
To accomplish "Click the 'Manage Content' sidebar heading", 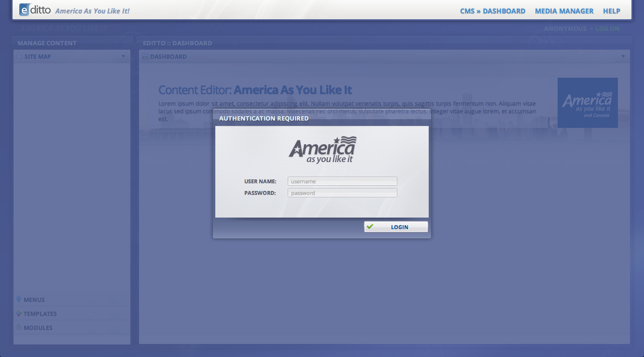I will point(47,43).
